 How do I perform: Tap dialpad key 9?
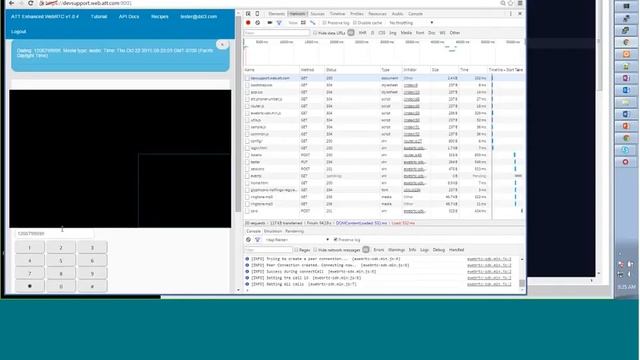[x=92, y=273]
